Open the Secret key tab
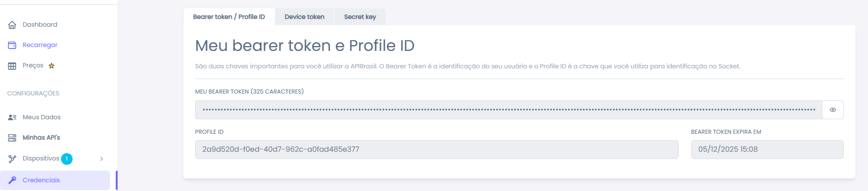 (360, 16)
